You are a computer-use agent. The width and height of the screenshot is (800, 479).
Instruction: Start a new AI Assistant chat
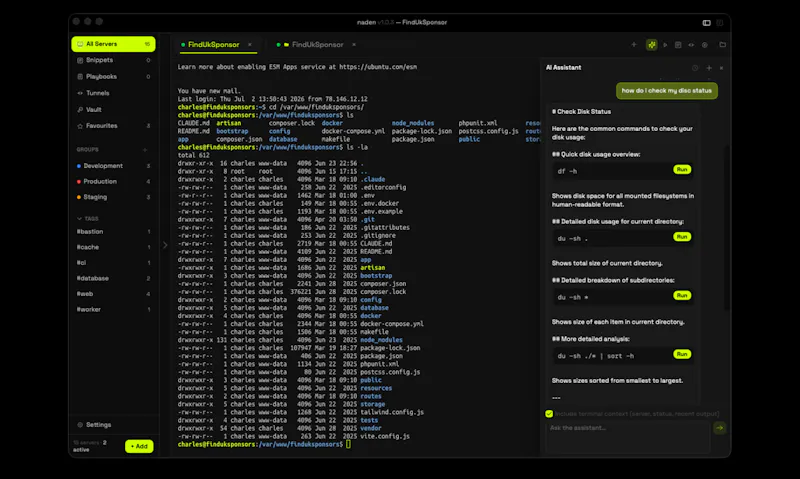tap(709, 68)
